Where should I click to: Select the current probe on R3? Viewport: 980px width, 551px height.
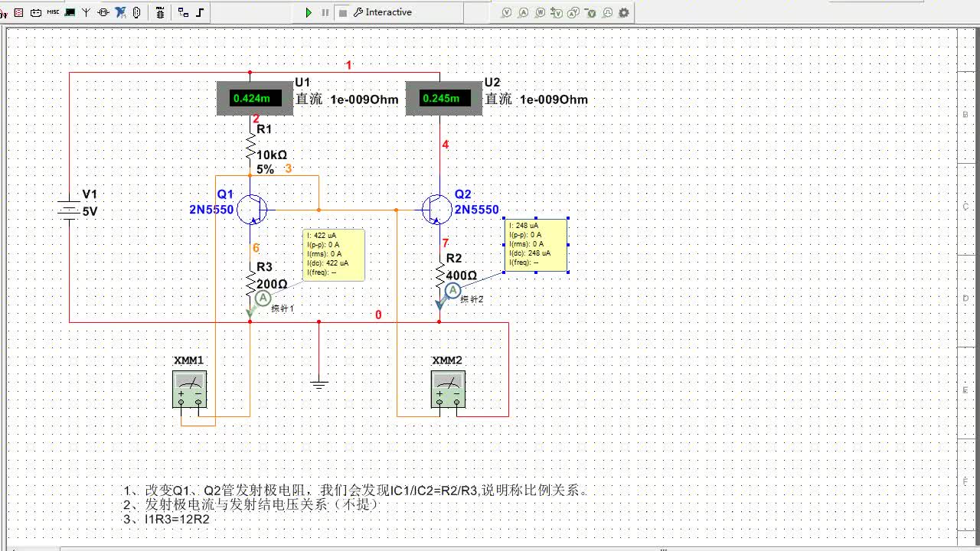[263, 298]
